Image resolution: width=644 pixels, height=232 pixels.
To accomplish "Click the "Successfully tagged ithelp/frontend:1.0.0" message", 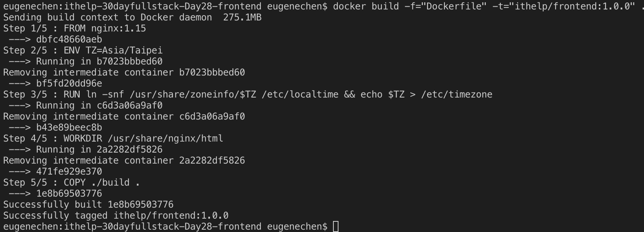I will 115,215.
